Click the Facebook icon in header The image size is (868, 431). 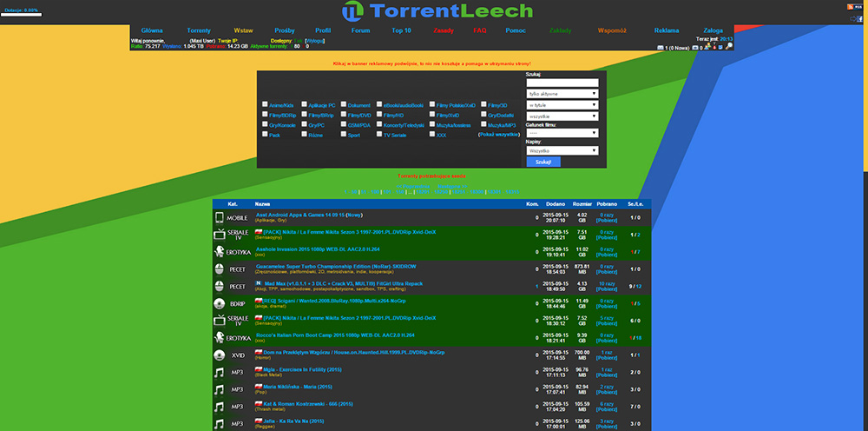click(x=859, y=19)
